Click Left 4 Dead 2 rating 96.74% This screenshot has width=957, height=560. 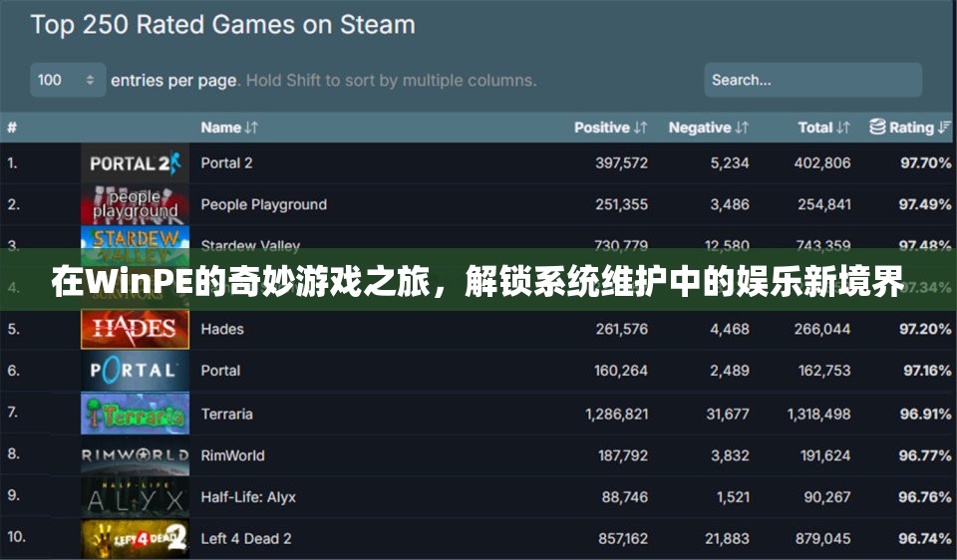(925, 539)
